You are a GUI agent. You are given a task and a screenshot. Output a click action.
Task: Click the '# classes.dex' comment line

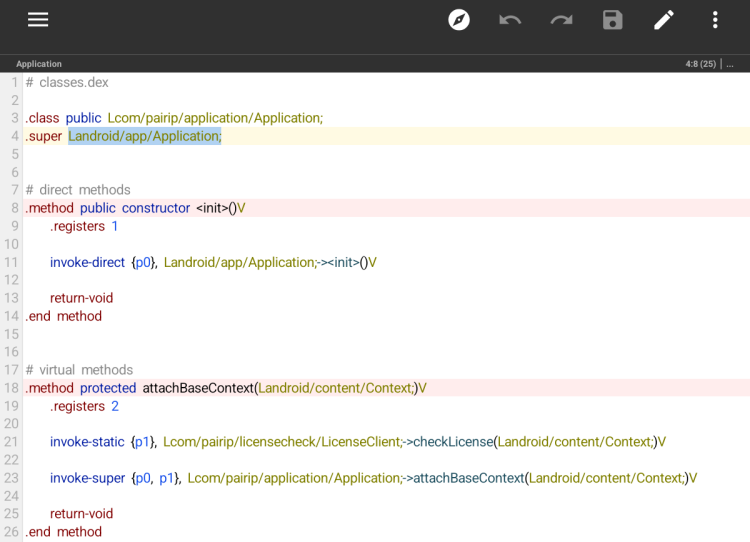coord(67,82)
